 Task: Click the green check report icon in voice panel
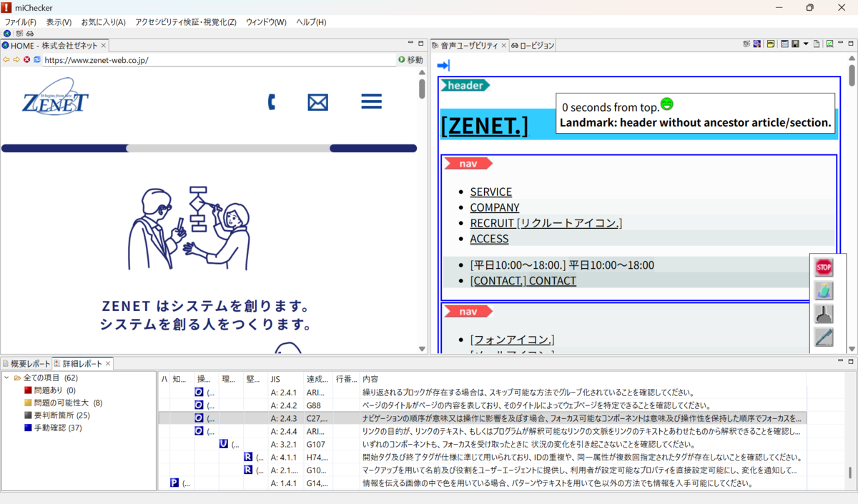pos(829,44)
